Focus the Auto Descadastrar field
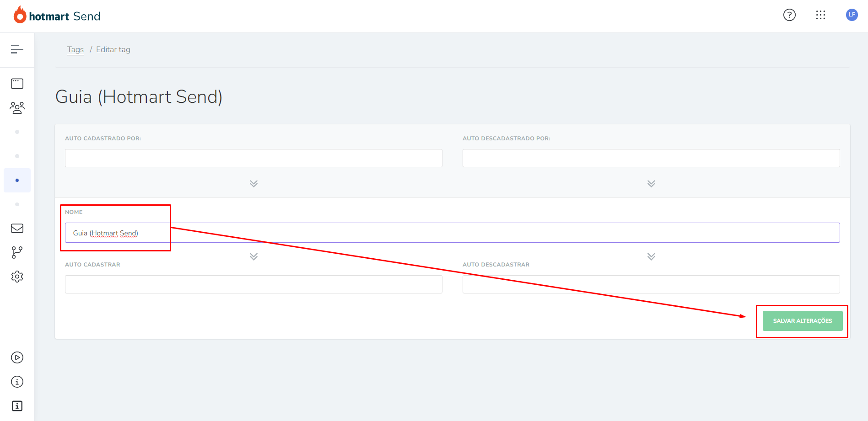The width and height of the screenshot is (868, 421). tap(651, 284)
